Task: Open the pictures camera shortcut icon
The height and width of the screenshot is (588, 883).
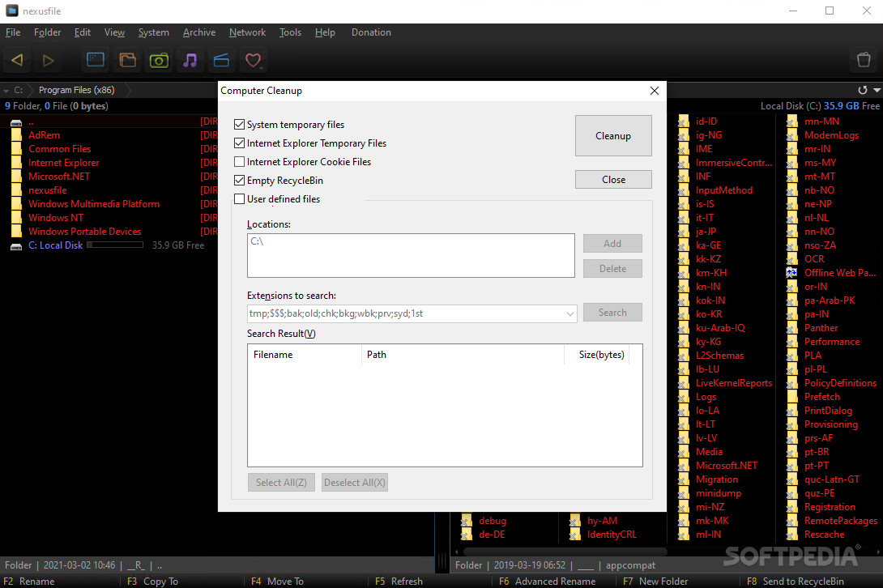Action: point(159,60)
